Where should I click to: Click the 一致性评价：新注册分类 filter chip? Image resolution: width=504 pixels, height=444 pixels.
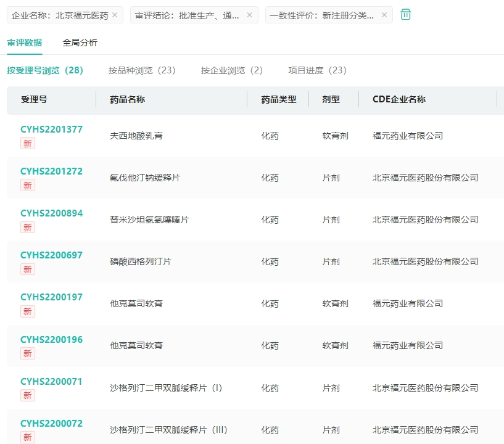[x=329, y=15]
